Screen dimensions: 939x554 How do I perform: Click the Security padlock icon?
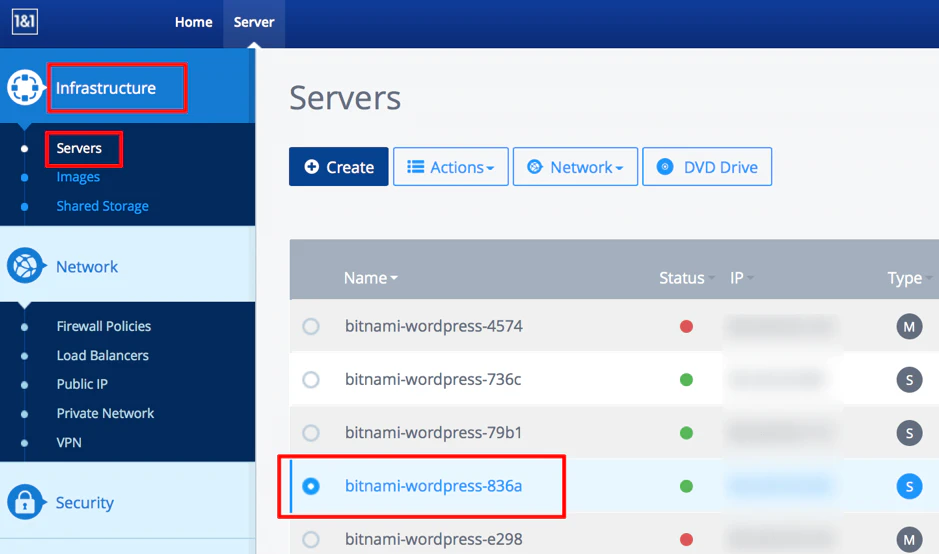pyautogui.click(x=25, y=502)
